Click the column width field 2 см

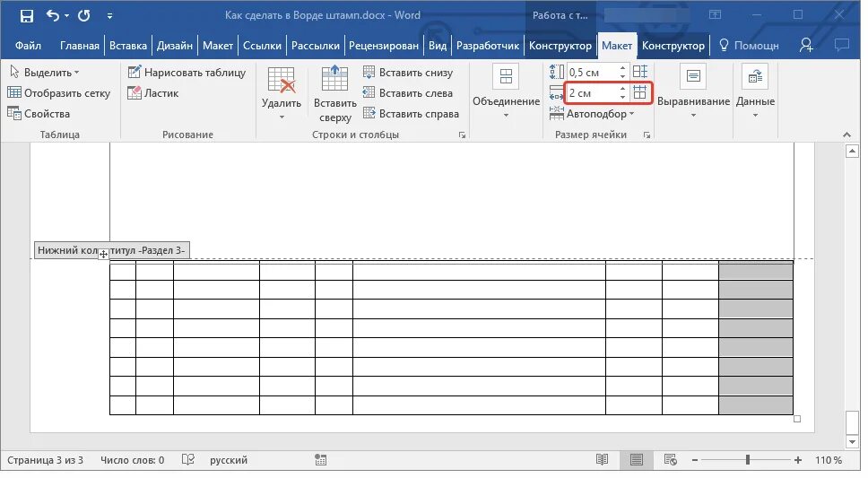[x=591, y=93]
